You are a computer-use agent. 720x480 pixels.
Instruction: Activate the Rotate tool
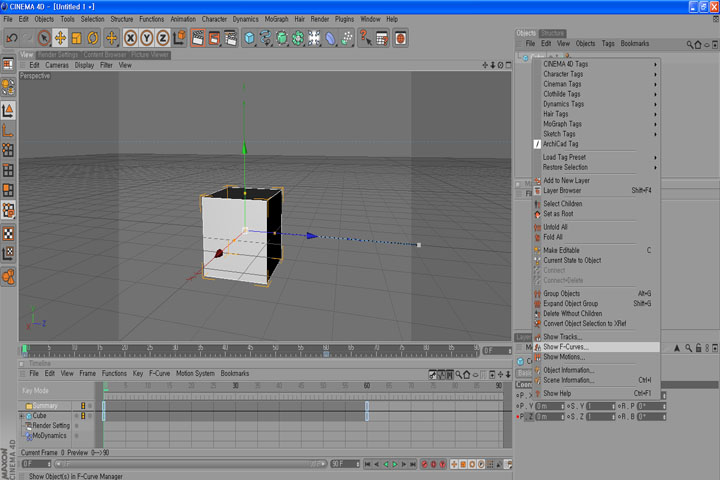93,38
